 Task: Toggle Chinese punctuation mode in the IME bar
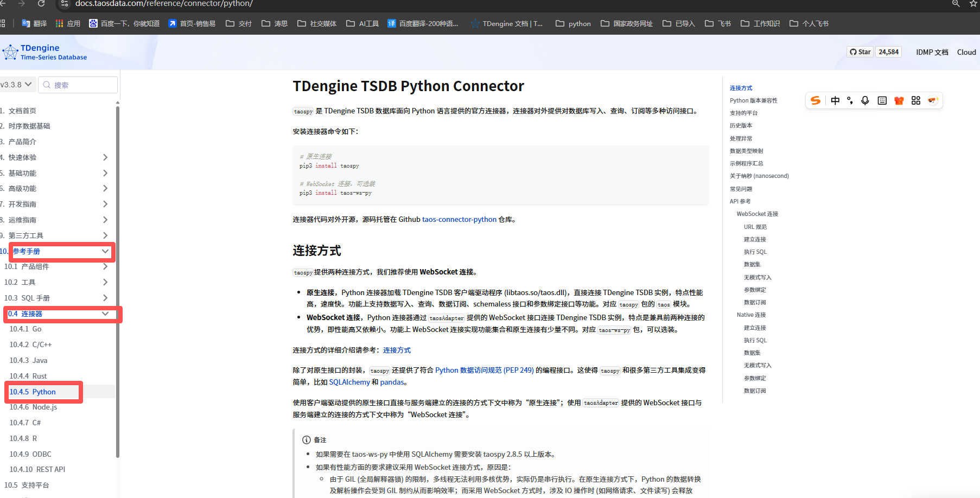(x=850, y=100)
